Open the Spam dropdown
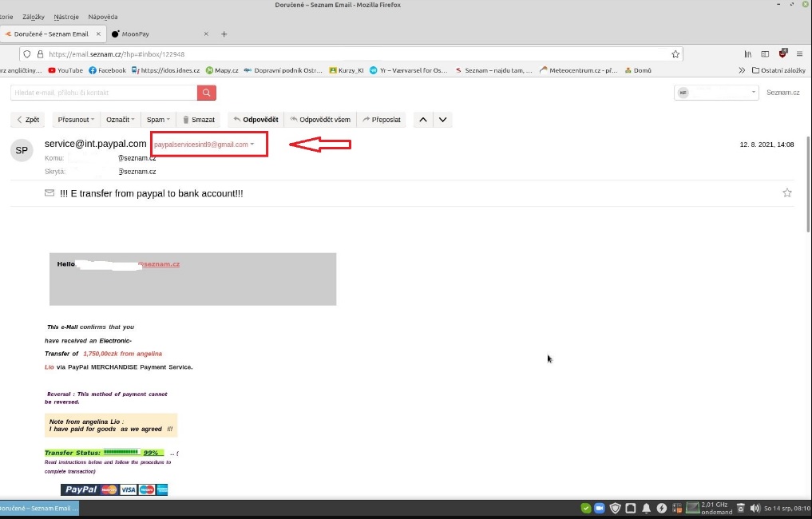 [158, 120]
